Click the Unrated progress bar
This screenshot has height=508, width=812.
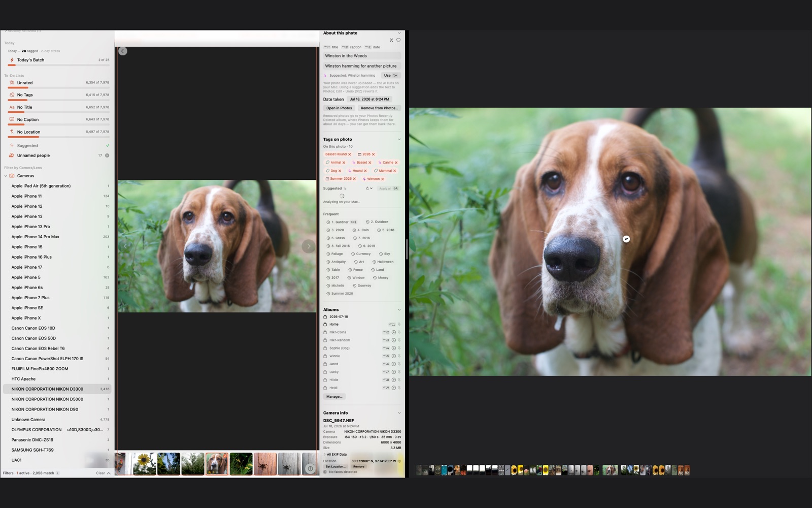pos(58,88)
